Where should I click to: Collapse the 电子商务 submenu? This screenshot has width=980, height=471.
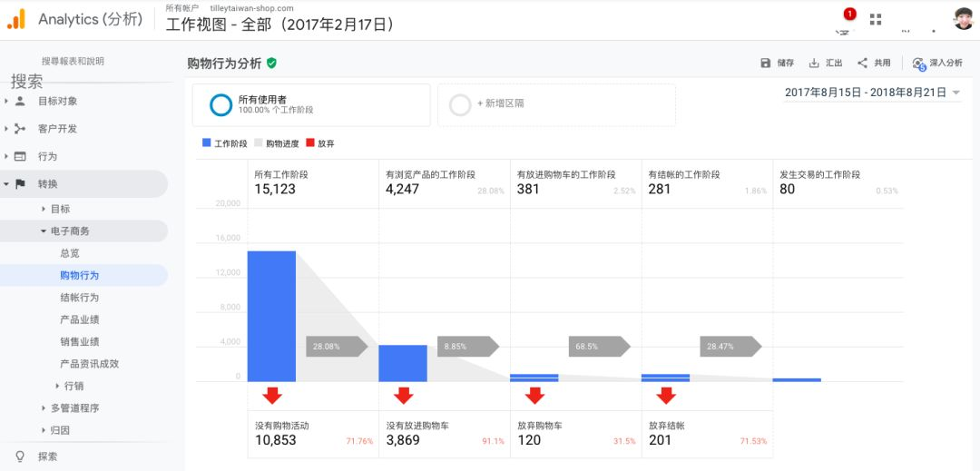[x=44, y=231]
